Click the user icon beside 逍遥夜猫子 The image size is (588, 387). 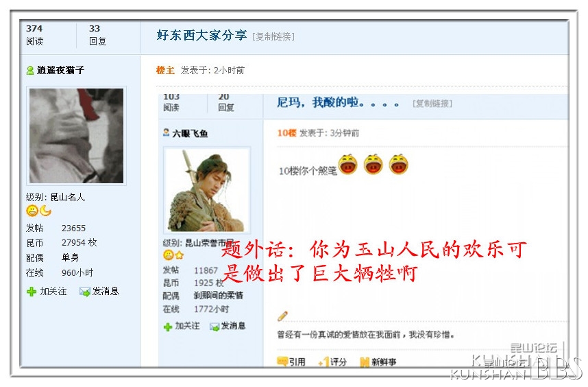click(x=30, y=70)
